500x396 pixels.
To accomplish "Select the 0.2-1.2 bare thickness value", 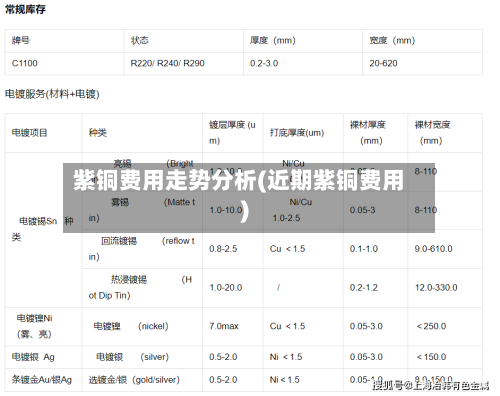I will 364,287.
